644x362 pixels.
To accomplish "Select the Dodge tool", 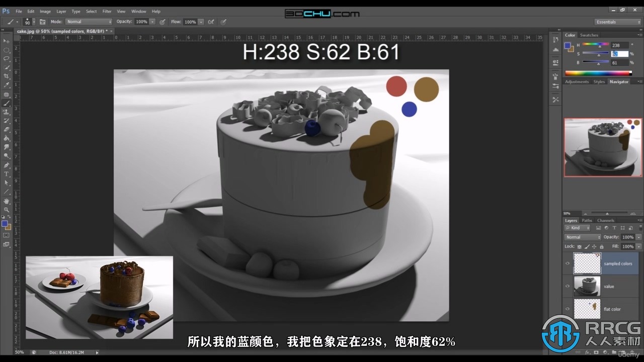I will click(7, 156).
